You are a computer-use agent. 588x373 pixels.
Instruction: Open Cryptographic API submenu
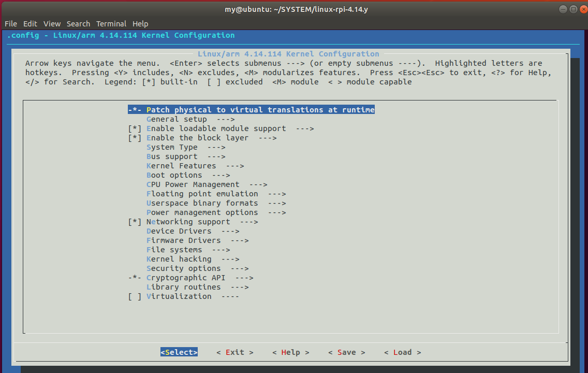(x=200, y=278)
